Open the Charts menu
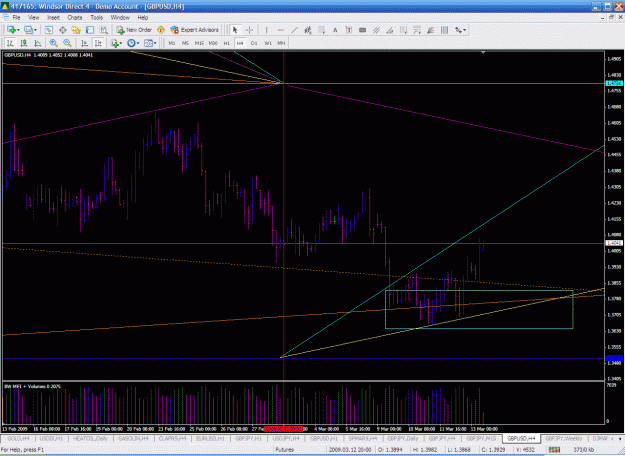The image size is (625, 456). 75,18
